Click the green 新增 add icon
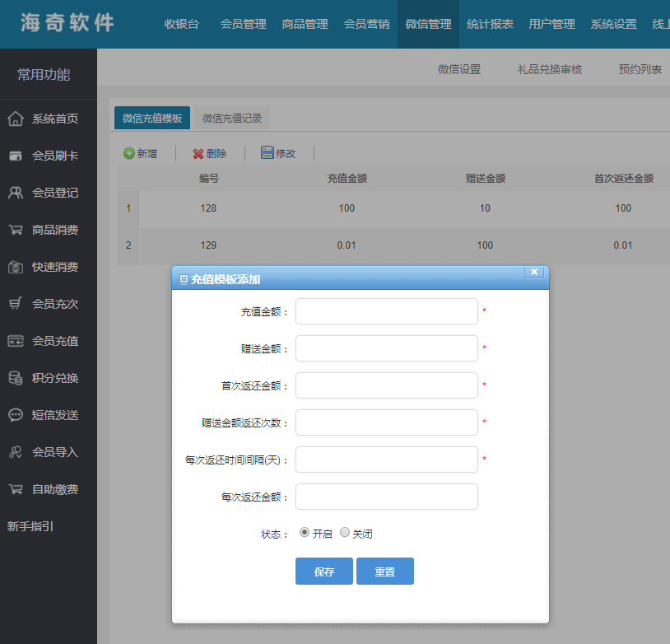Image resolution: width=670 pixels, height=644 pixels. [129, 153]
